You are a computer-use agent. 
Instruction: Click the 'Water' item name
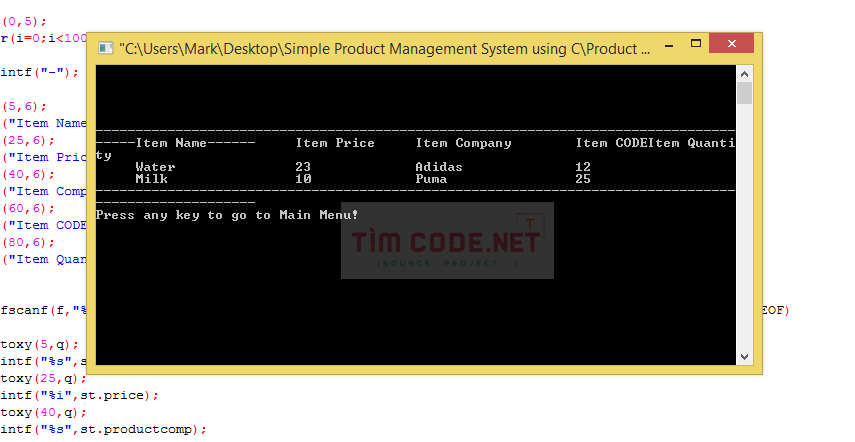(x=155, y=167)
